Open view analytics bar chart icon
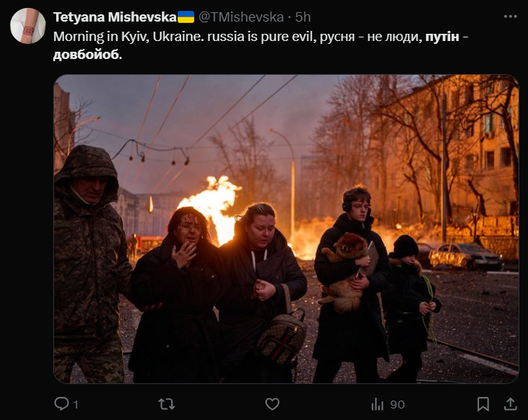 click(x=378, y=404)
